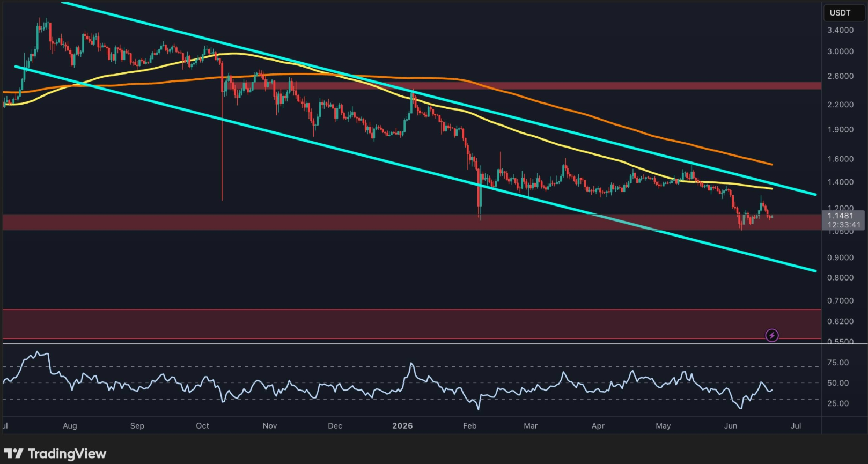
Task: Click the 0.8000 price axis label
Action: [x=840, y=278]
